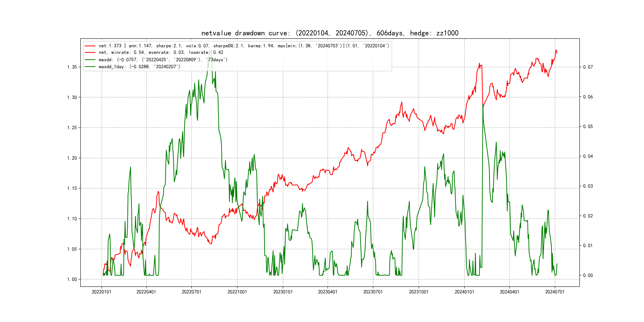Click red swatch beside winrate legend entry
The width and height of the screenshot is (644, 322).
[90, 52]
